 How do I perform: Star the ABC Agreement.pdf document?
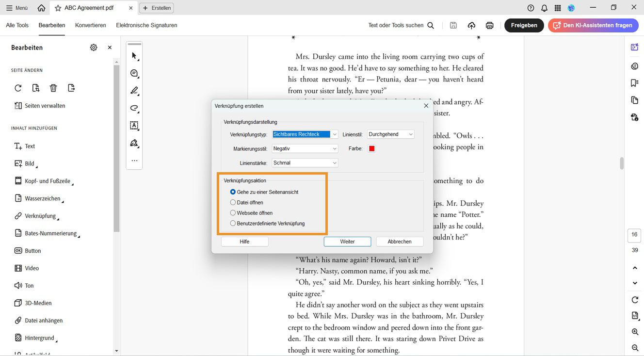point(58,8)
